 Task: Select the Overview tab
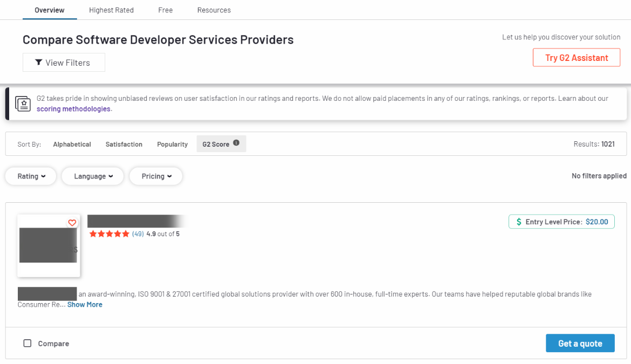point(50,10)
